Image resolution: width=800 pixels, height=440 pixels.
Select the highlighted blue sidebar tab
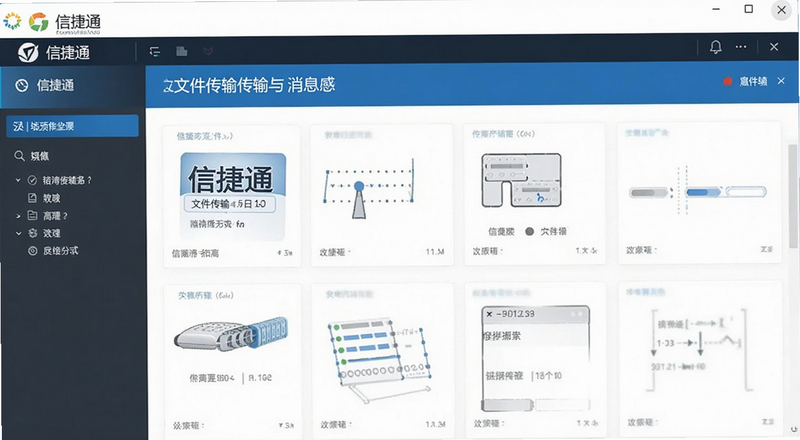coord(72,126)
